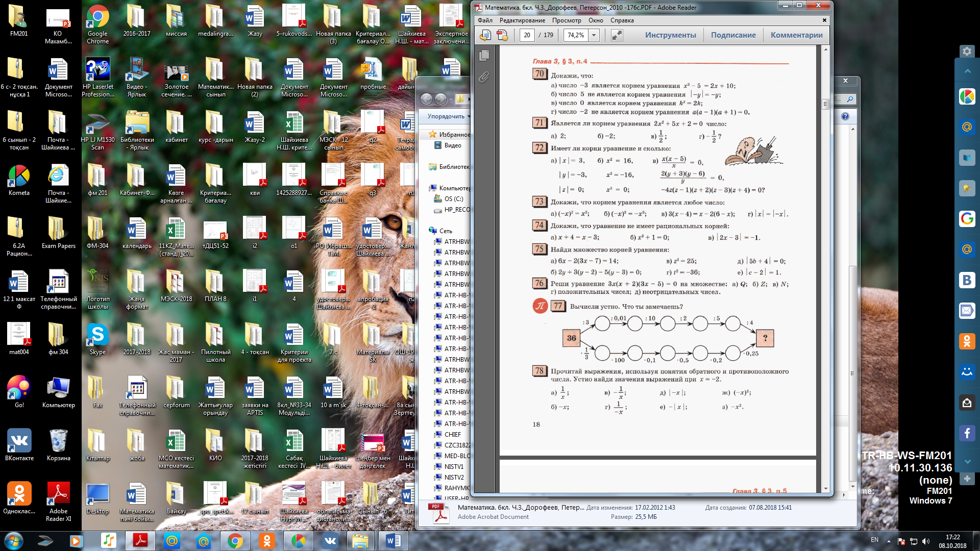Screen dimensions: 980x551
Task: Open the Комментарии pane
Action: point(796,35)
